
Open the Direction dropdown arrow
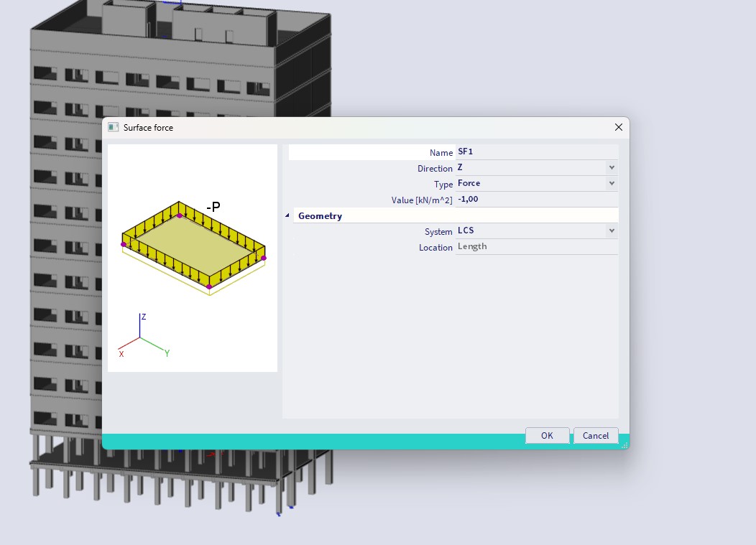click(612, 168)
